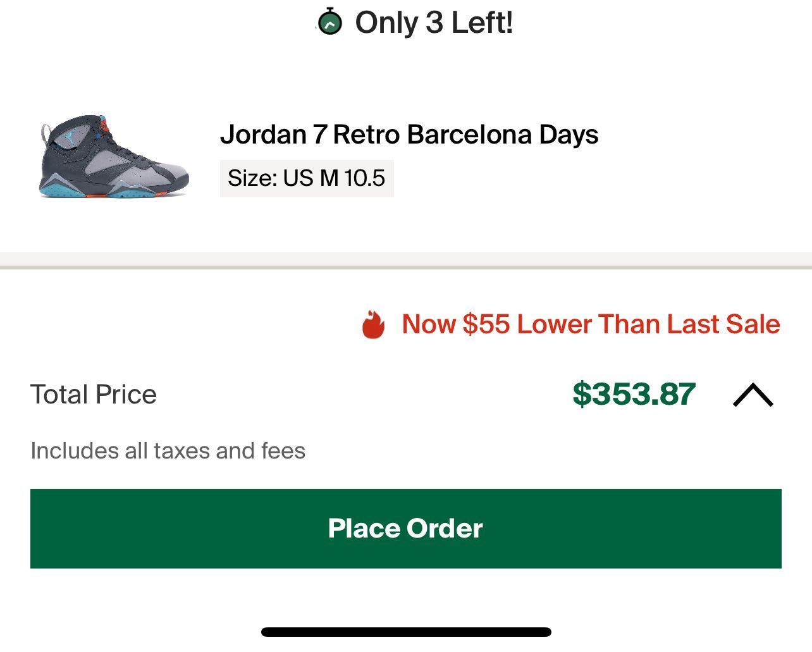Open the size selector showing US M 10.5
The height and width of the screenshot is (652, 812).
click(306, 178)
